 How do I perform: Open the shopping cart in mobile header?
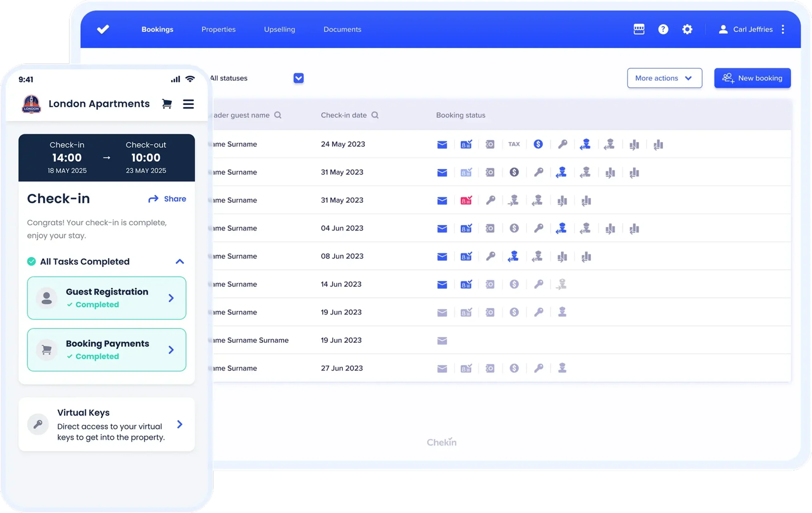[x=167, y=104]
